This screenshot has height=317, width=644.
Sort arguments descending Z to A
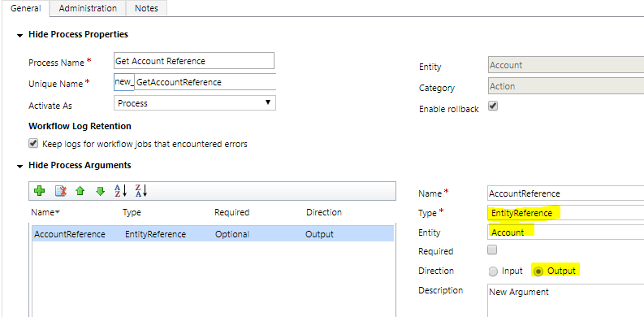(140, 191)
